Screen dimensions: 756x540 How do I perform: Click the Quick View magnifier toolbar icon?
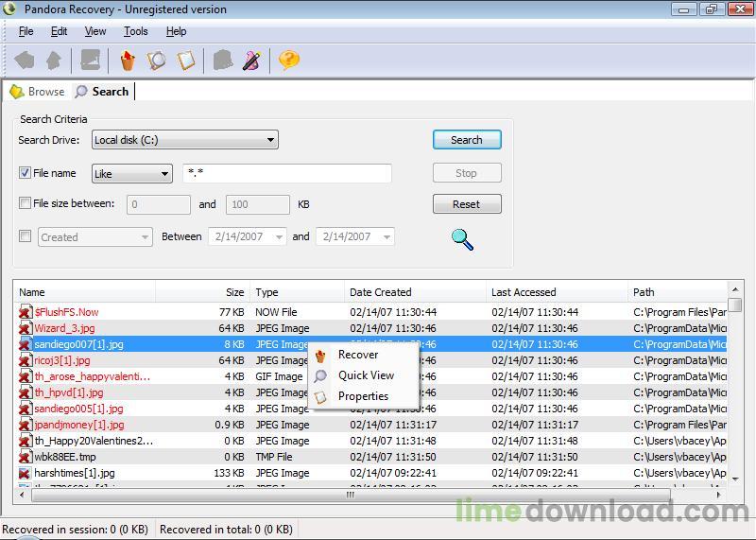pos(156,61)
